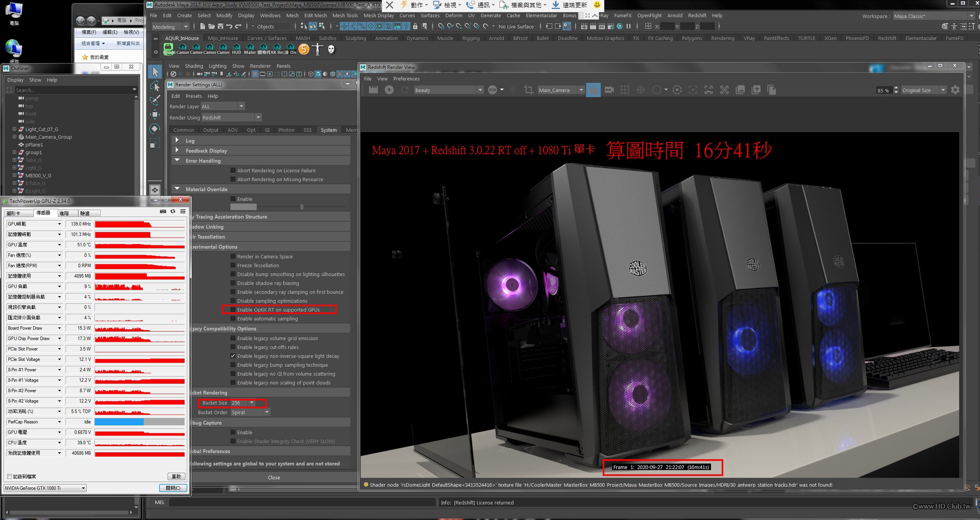
Task: Click the orange number 5 shelf icon
Action: coord(304,49)
